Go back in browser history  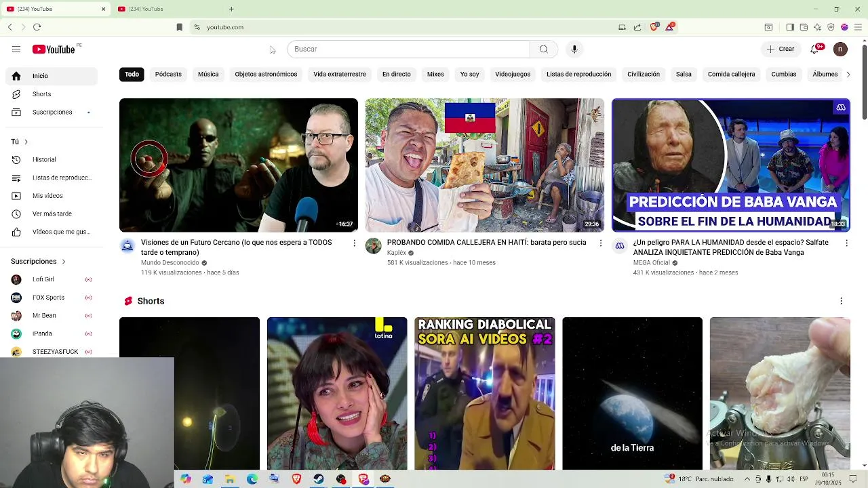10,27
